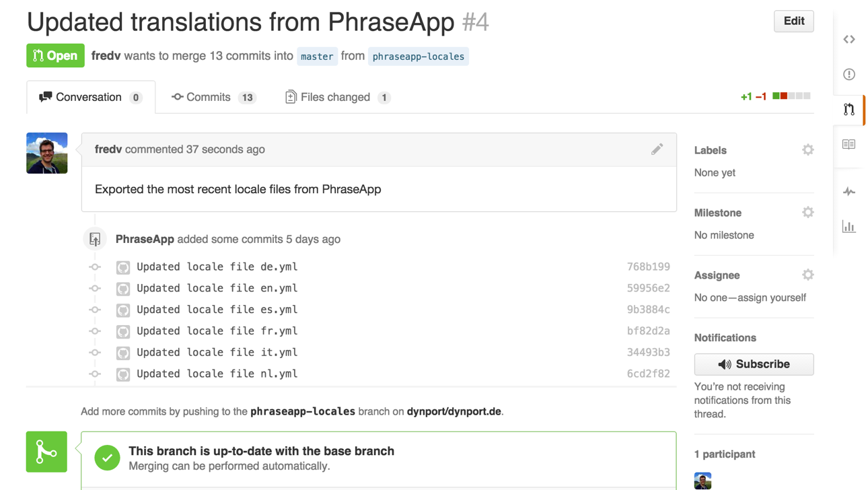868x490 pixels.
Task: Open the Graphs bar chart icon
Action: 849,227
